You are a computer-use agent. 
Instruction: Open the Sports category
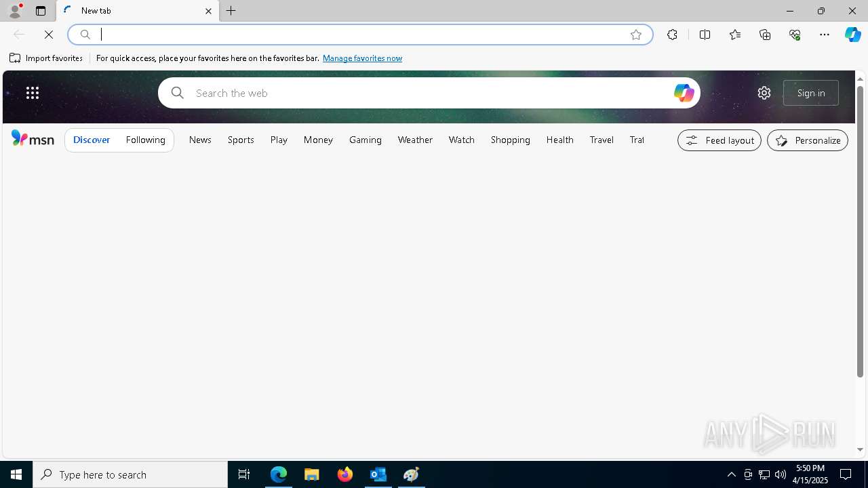(241, 140)
